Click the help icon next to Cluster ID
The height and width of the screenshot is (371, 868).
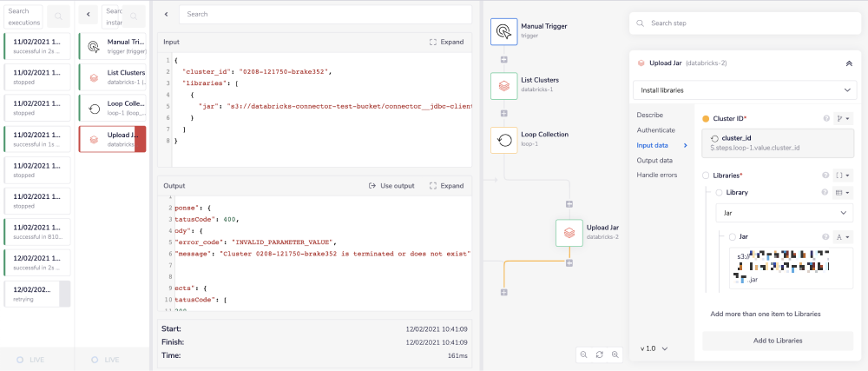click(825, 118)
